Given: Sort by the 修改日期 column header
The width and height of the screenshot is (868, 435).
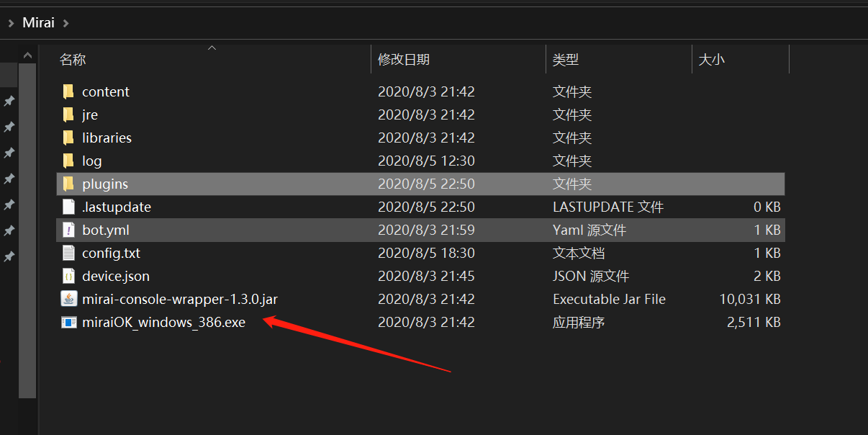Looking at the screenshot, I should [404, 60].
